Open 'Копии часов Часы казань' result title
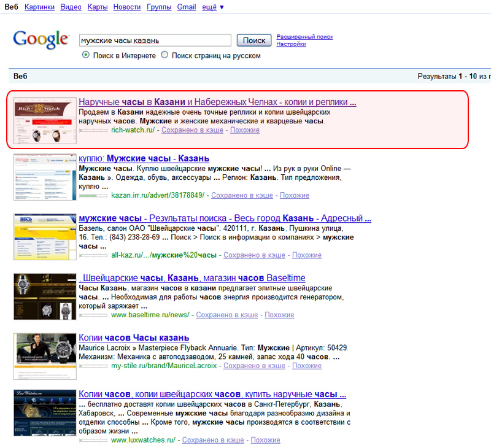This screenshot has width=491, height=448. [x=134, y=338]
